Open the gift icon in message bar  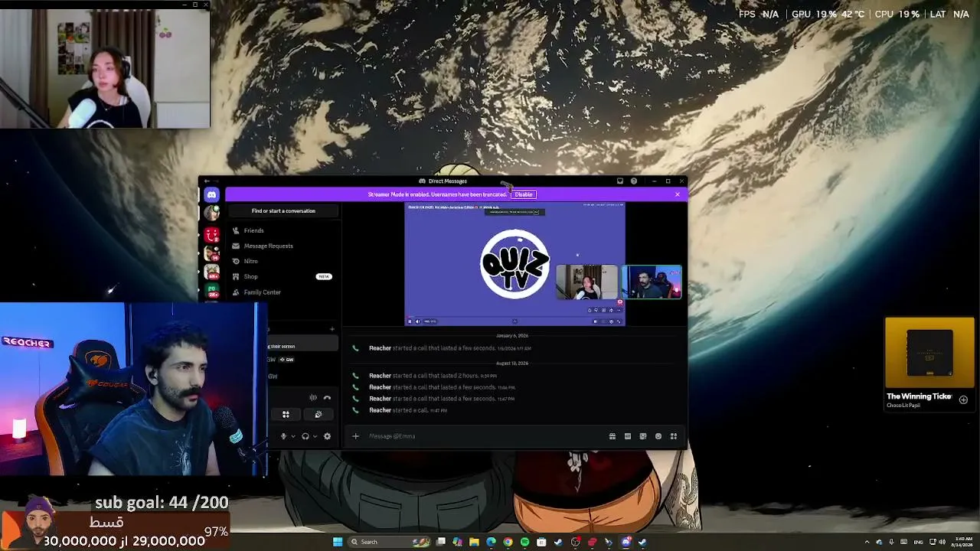(x=612, y=436)
